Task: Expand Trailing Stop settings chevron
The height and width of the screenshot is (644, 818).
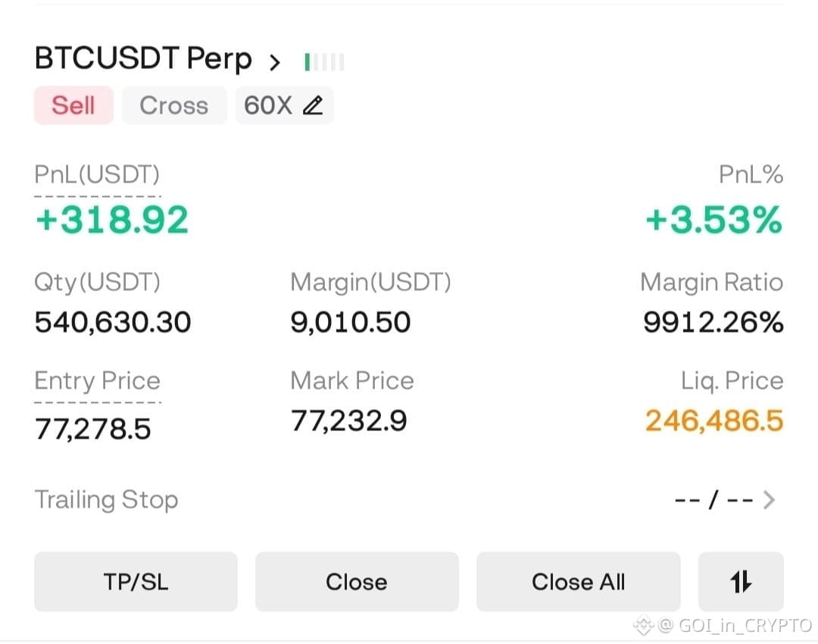Action: click(x=769, y=499)
